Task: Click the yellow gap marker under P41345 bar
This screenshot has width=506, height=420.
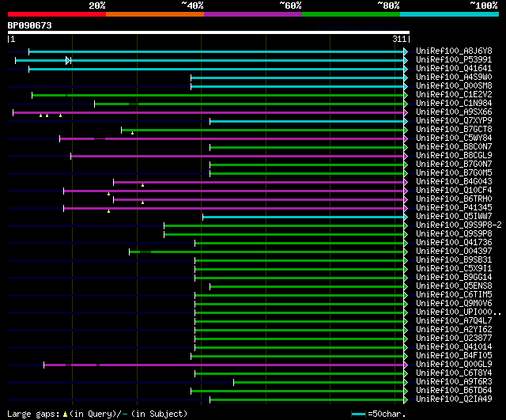Action: click(109, 211)
